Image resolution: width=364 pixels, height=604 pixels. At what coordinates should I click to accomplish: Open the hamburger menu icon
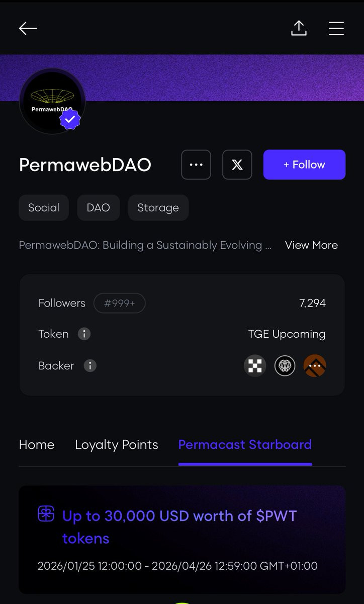336,28
